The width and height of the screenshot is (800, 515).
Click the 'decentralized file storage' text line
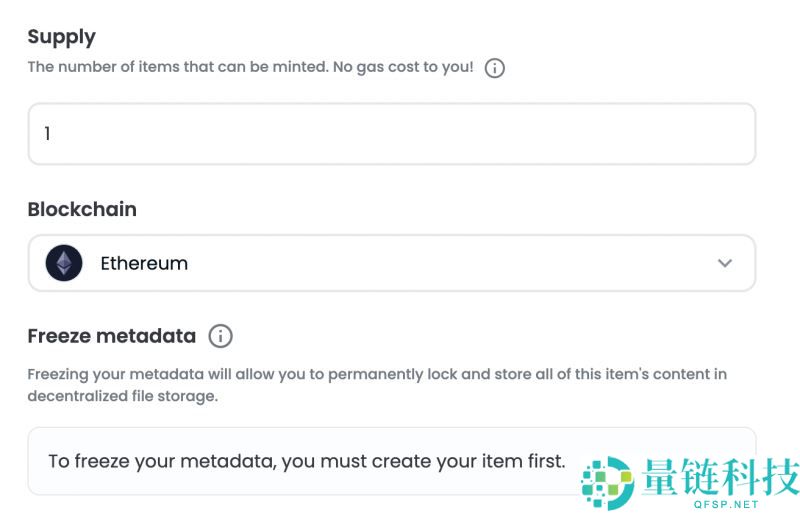tap(122, 396)
